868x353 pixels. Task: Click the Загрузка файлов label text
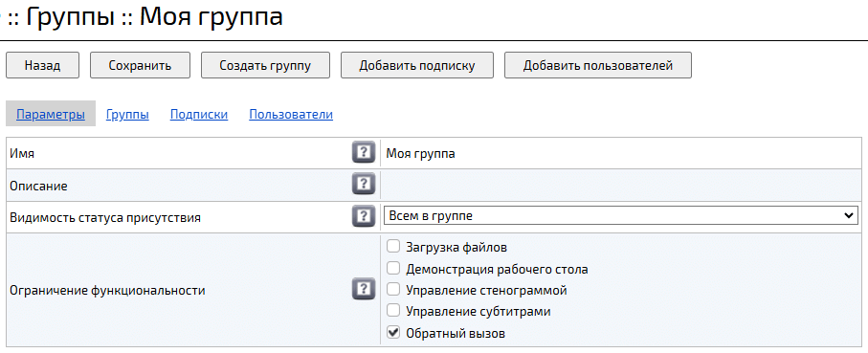coord(456,247)
